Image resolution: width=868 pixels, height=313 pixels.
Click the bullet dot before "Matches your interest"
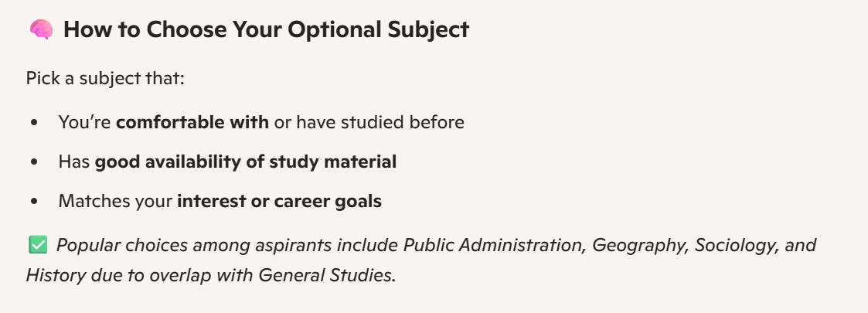coord(33,202)
